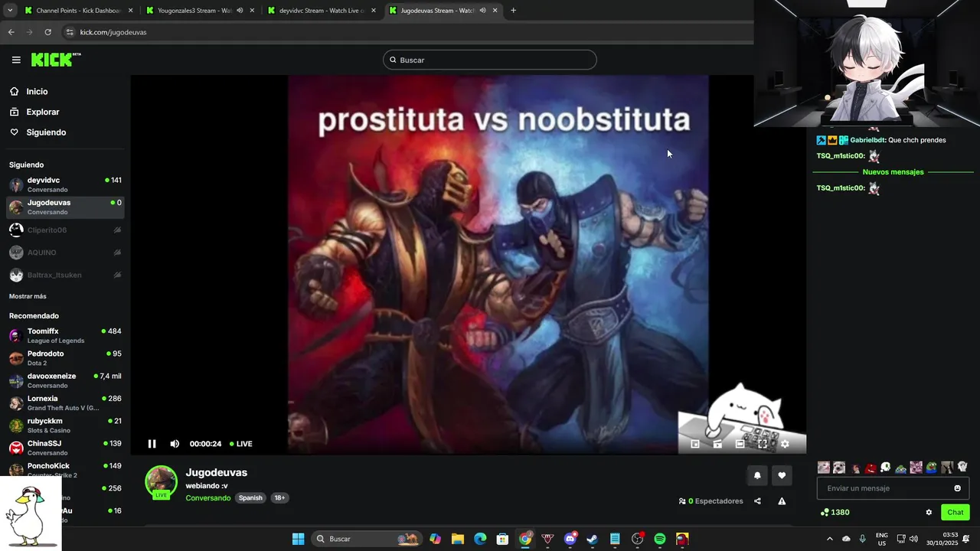This screenshot has width=980, height=551.
Task: Open davooxeneize recommended channel
Action: (x=65, y=380)
